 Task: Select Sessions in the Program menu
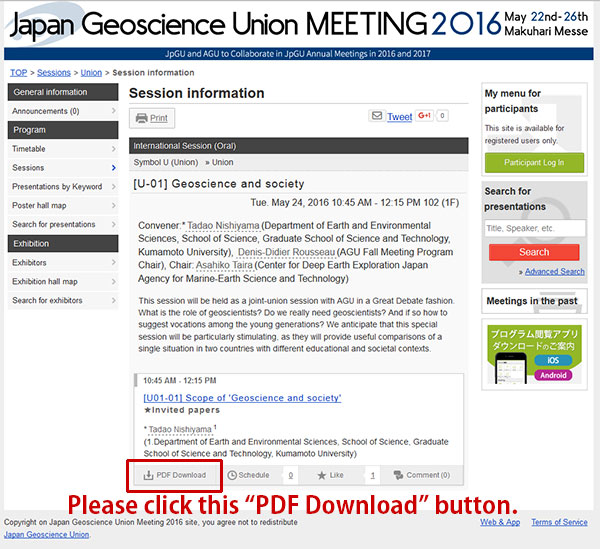coord(63,168)
